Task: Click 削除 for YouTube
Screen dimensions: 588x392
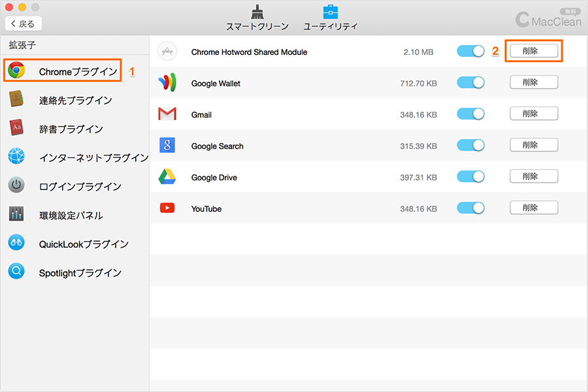Action: tap(534, 208)
